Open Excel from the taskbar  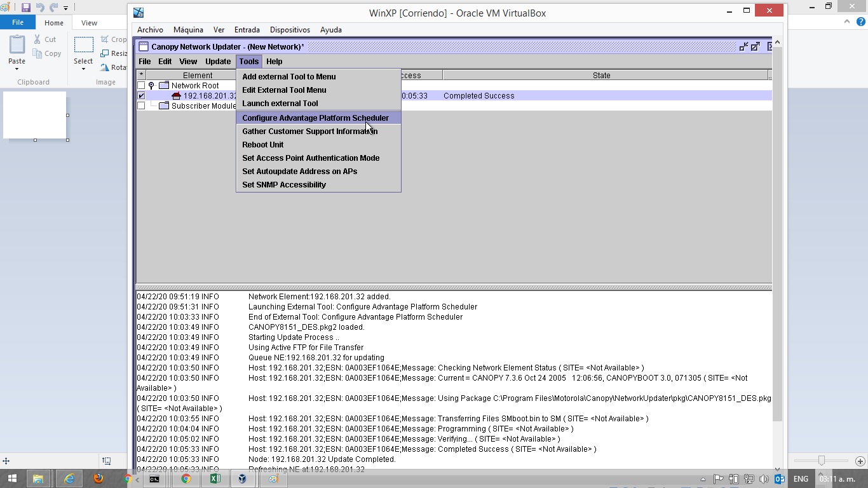pyautogui.click(x=215, y=478)
